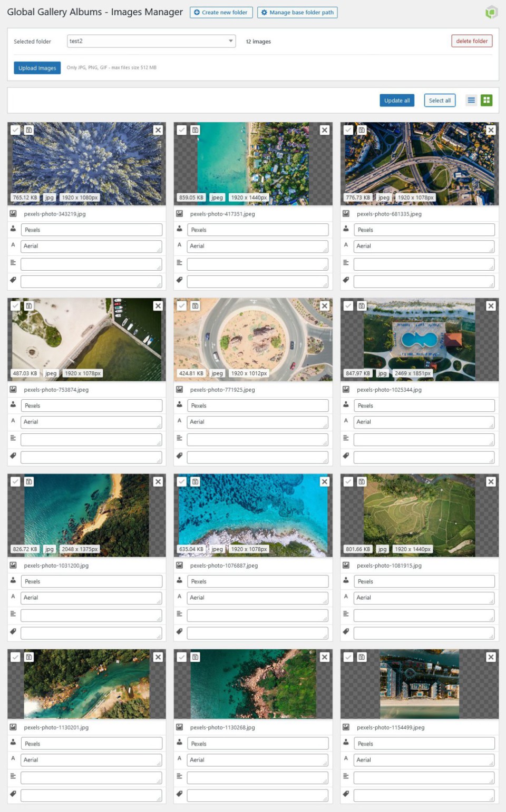The height and width of the screenshot is (812, 506).
Task: Open the pexels-photo-1130201.jpg thumbnail
Action: (x=87, y=685)
